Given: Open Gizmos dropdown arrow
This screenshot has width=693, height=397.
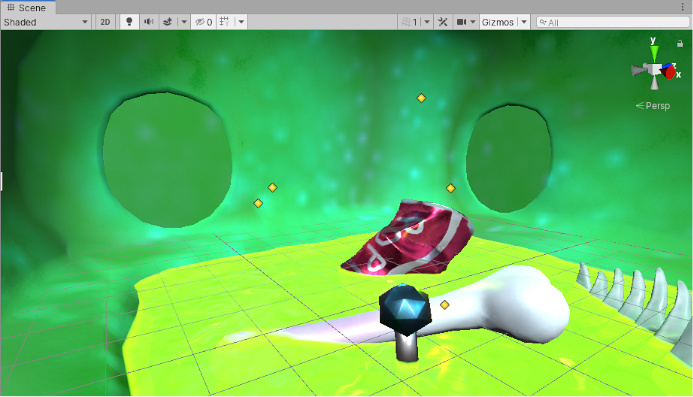Looking at the screenshot, I should (524, 22).
